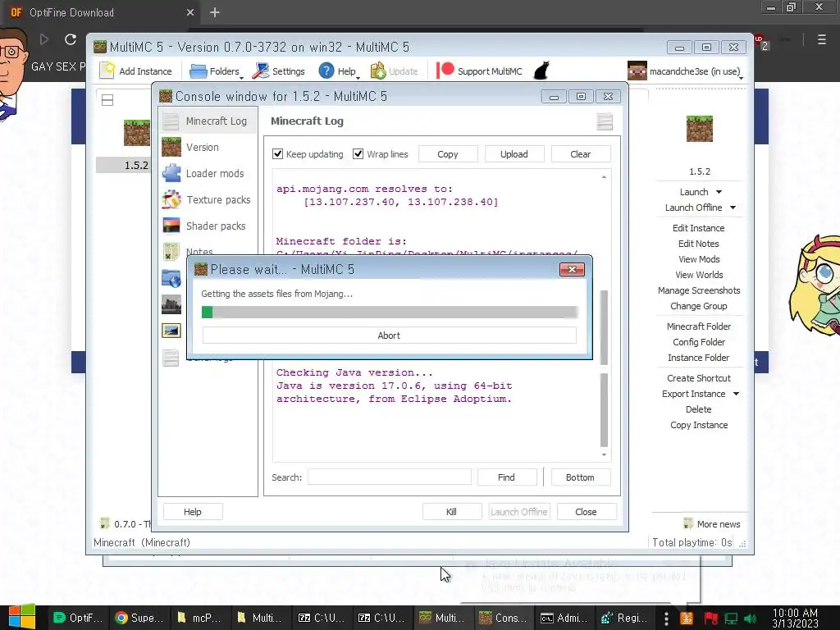Viewport: 840px width, 630px height.
Task: Click the Version grass block icon
Action: click(171, 147)
